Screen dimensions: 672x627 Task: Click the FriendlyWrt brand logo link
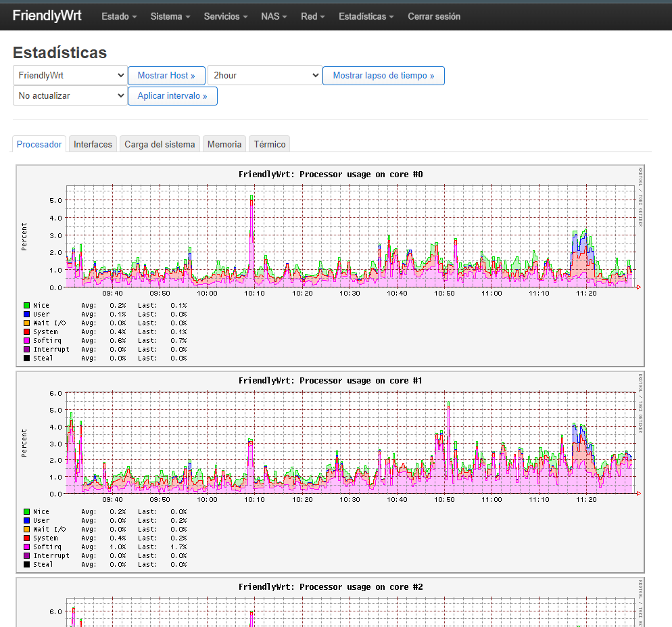(x=47, y=16)
